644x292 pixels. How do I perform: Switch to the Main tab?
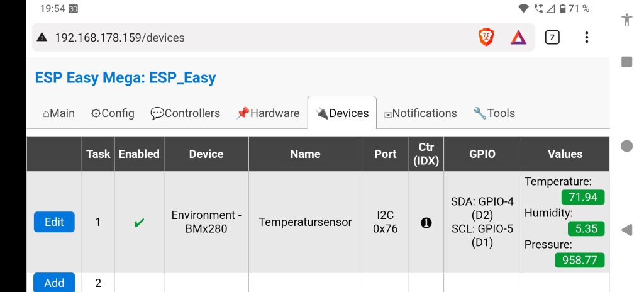(58, 113)
